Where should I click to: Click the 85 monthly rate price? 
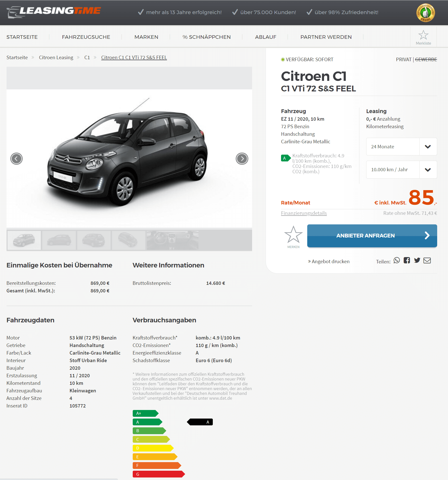click(x=421, y=197)
